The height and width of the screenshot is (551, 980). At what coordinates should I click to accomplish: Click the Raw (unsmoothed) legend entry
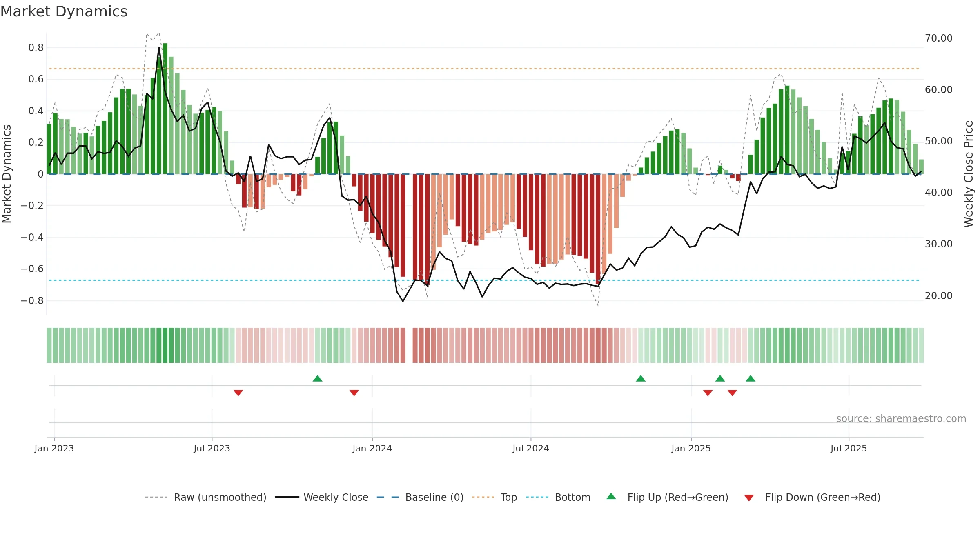click(206, 497)
